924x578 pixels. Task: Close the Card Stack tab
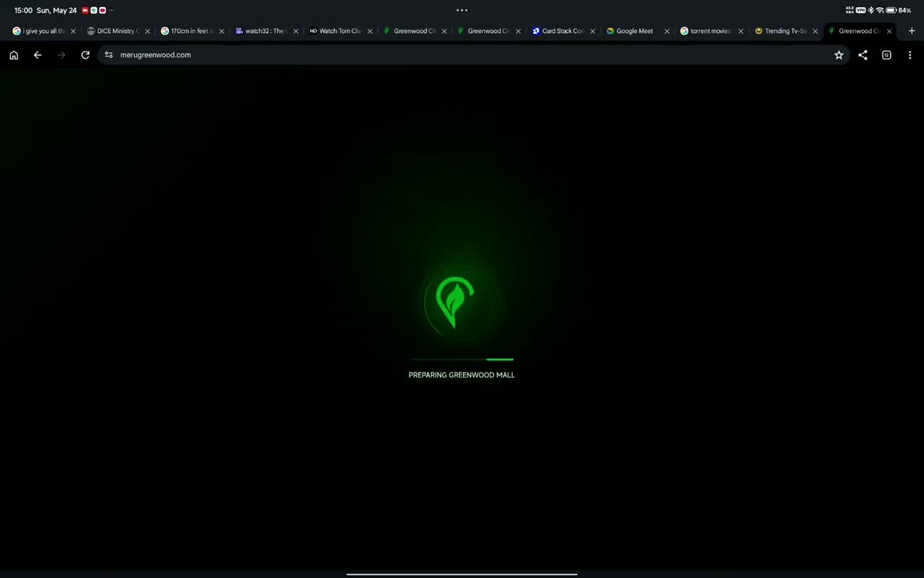point(593,31)
